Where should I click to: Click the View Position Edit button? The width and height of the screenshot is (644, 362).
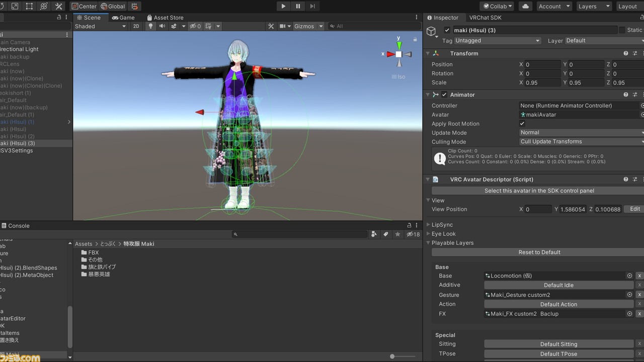pyautogui.click(x=635, y=209)
